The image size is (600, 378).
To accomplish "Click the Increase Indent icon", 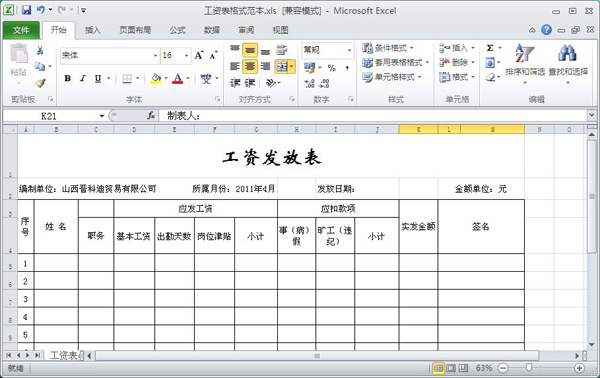I will [250, 83].
